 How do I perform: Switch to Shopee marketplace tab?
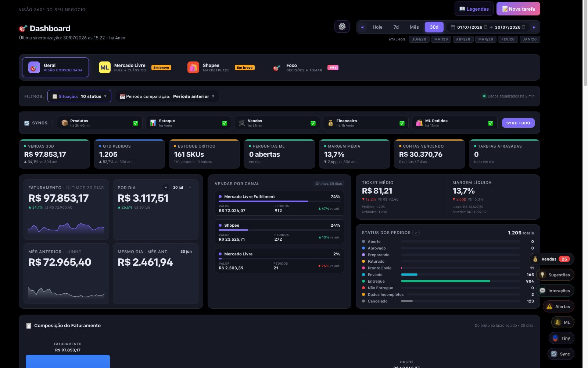click(x=221, y=67)
